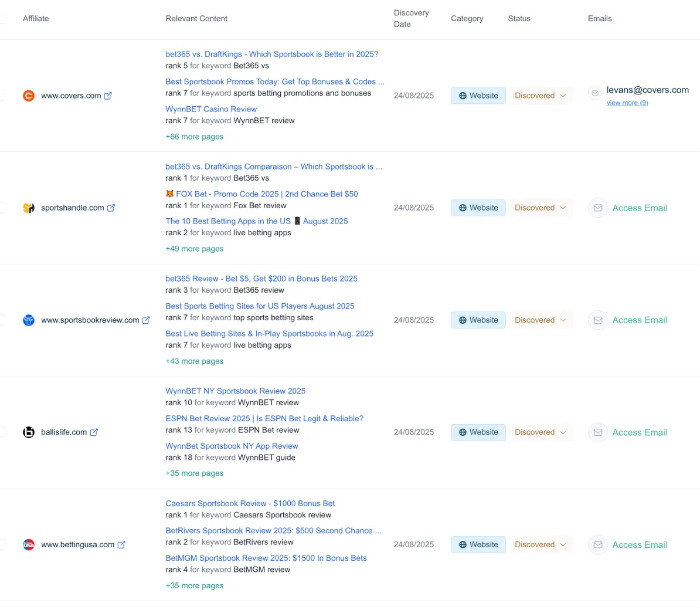
Task: Expand '+43 more pages' for sportsbookreview.com
Action: tap(194, 361)
